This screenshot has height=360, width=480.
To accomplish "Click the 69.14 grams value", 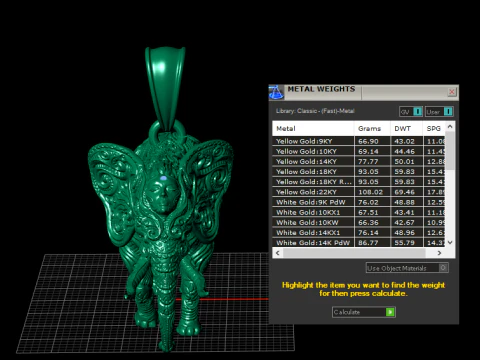I will click(x=368, y=151).
